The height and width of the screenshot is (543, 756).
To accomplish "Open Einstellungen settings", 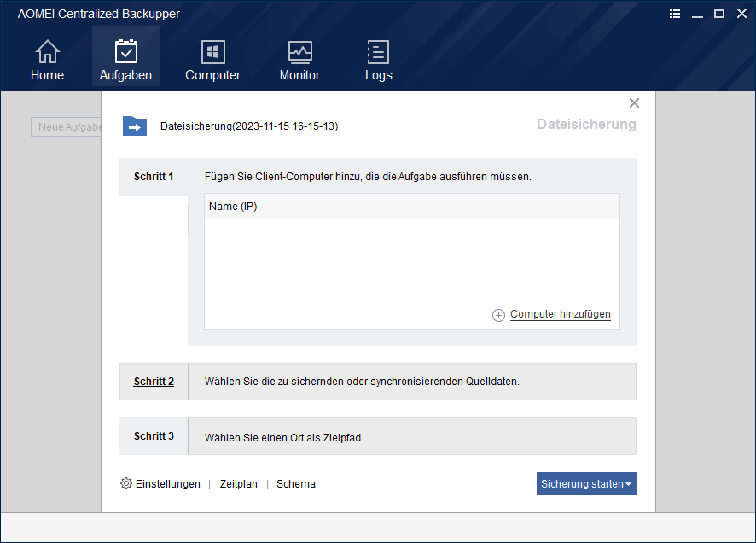I will point(167,484).
